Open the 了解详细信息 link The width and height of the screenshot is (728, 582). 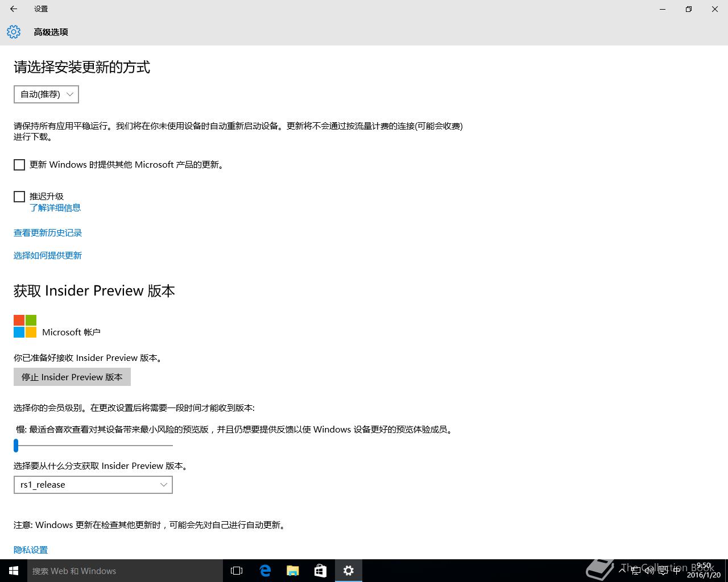(x=55, y=208)
